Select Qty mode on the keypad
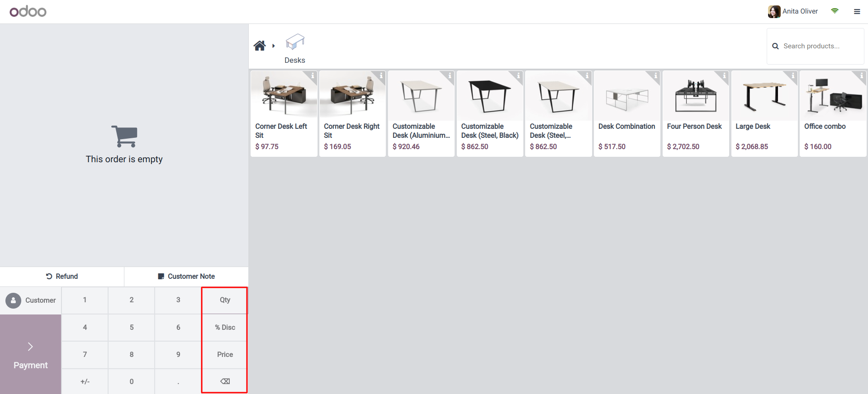Image resolution: width=868 pixels, height=394 pixels. click(x=225, y=300)
